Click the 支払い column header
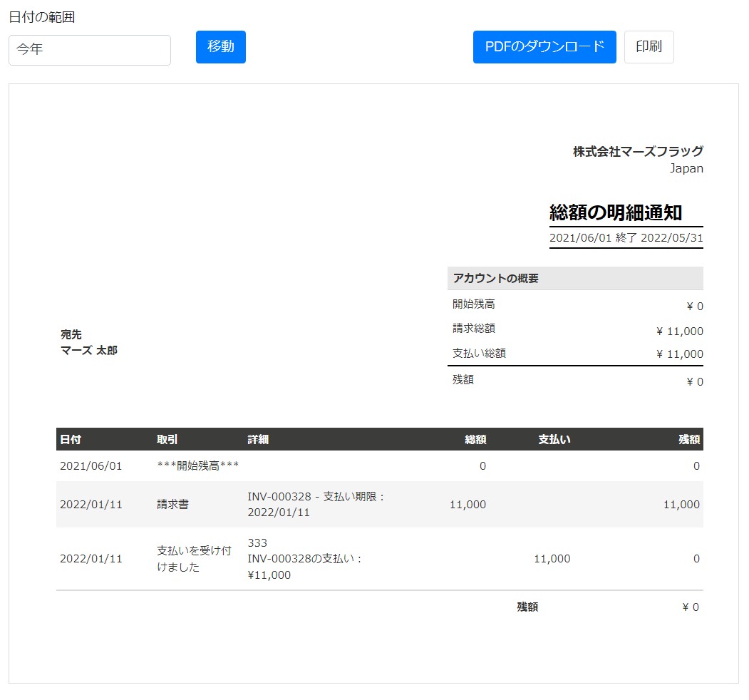Viewport: 749px width, 700px height. click(x=554, y=439)
